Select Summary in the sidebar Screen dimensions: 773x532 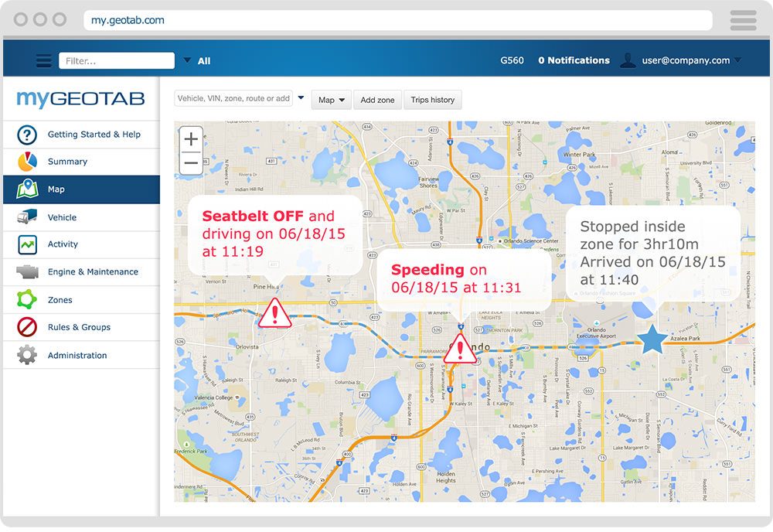81,162
